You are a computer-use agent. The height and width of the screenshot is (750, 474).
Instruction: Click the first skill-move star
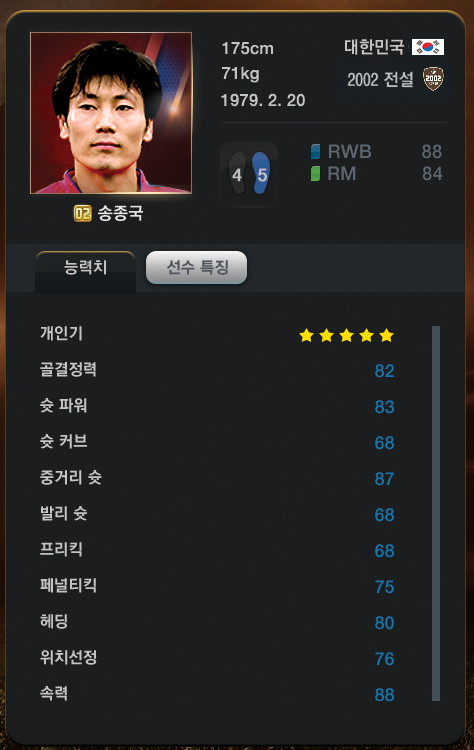tap(307, 335)
